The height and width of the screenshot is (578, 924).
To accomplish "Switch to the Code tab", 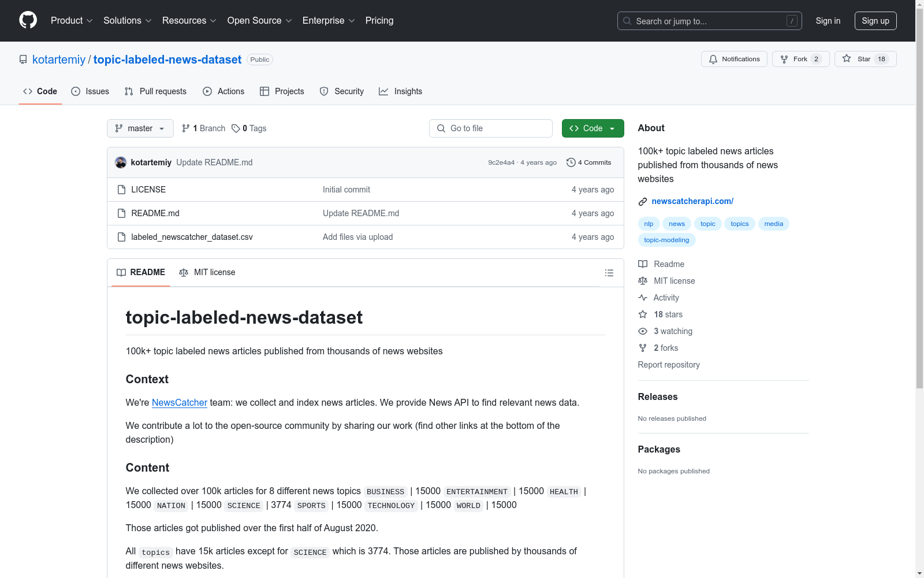I will coord(40,91).
